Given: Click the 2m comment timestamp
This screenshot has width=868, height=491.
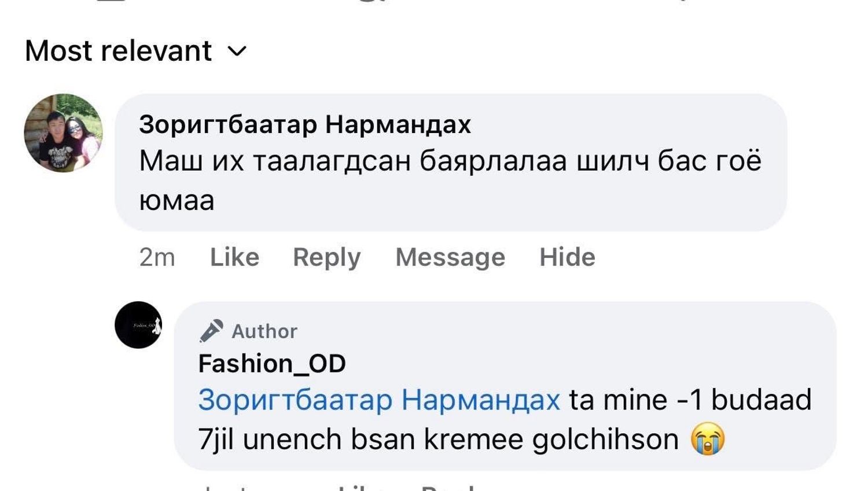Looking at the screenshot, I should [x=157, y=257].
